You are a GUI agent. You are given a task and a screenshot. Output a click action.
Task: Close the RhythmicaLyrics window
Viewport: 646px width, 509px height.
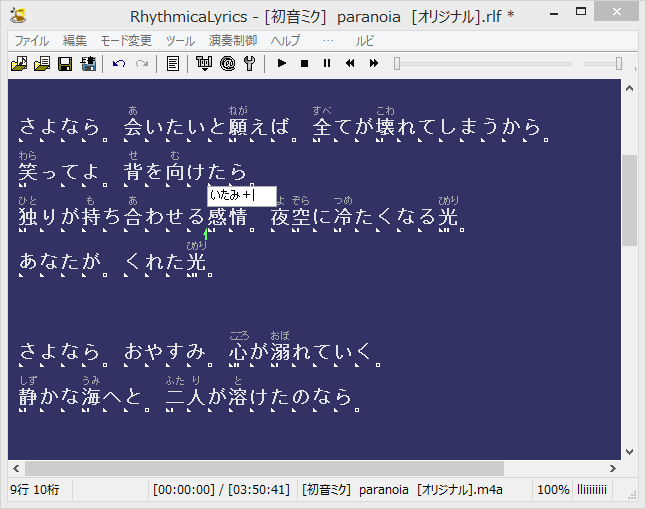coord(616,12)
